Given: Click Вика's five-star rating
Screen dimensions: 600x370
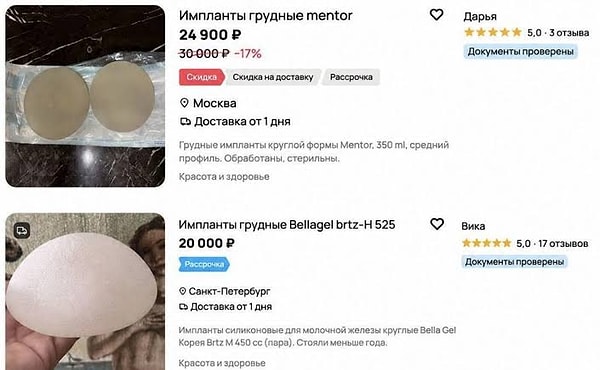Looking at the screenshot, I should pos(486,243).
